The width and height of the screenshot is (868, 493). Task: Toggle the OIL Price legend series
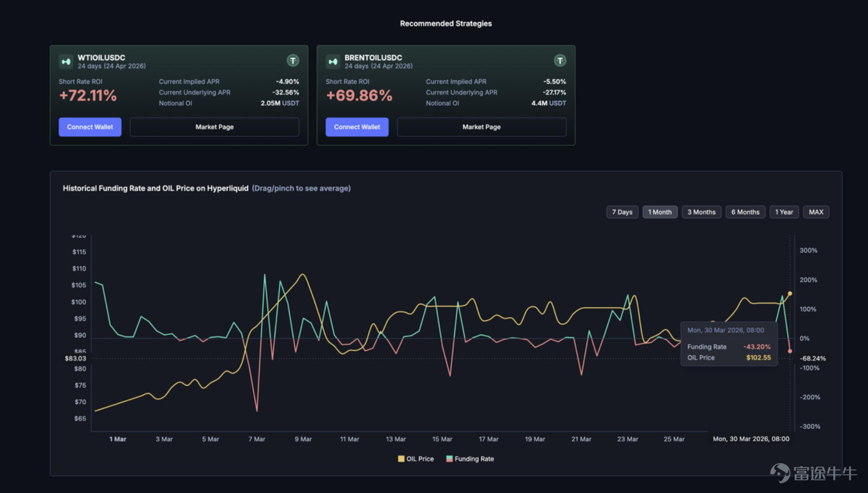pos(416,459)
